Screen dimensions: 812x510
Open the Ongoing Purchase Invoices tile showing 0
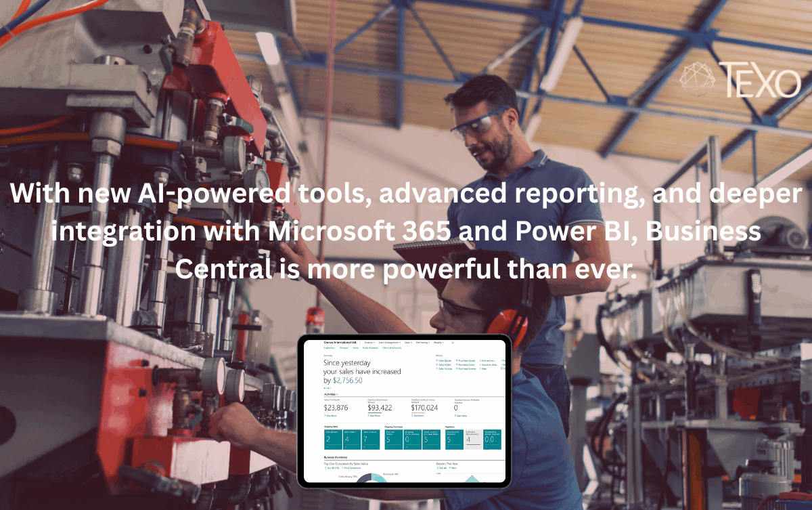click(411, 439)
